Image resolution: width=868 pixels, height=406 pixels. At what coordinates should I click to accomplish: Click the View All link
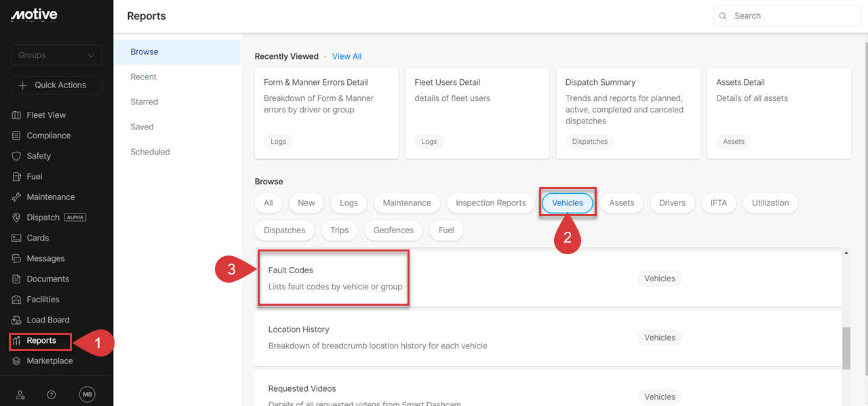(347, 56)
